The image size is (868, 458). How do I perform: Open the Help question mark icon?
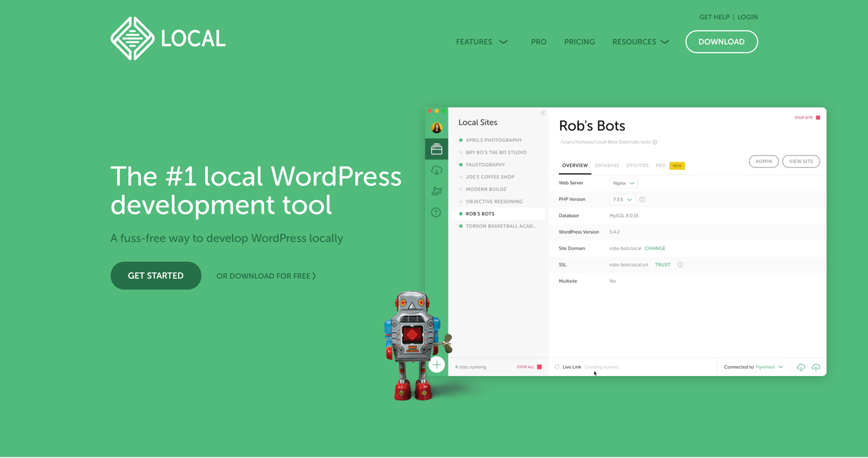[x=436, y=212]
